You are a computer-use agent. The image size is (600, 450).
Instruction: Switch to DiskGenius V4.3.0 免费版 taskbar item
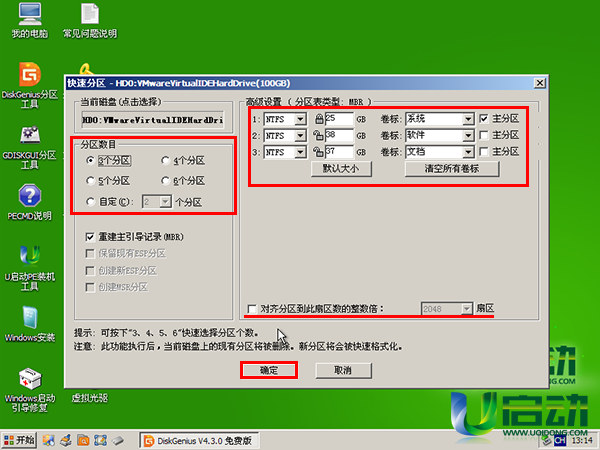199,441
